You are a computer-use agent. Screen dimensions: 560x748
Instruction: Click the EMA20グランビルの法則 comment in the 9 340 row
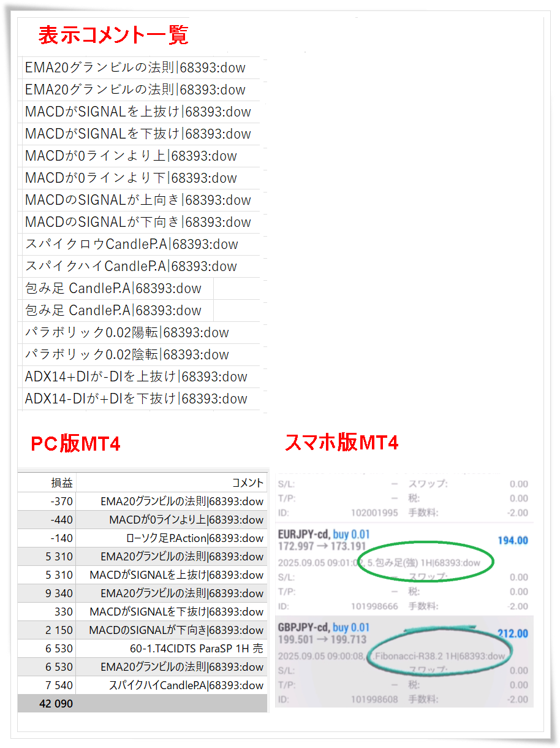(x=172, y=593)
